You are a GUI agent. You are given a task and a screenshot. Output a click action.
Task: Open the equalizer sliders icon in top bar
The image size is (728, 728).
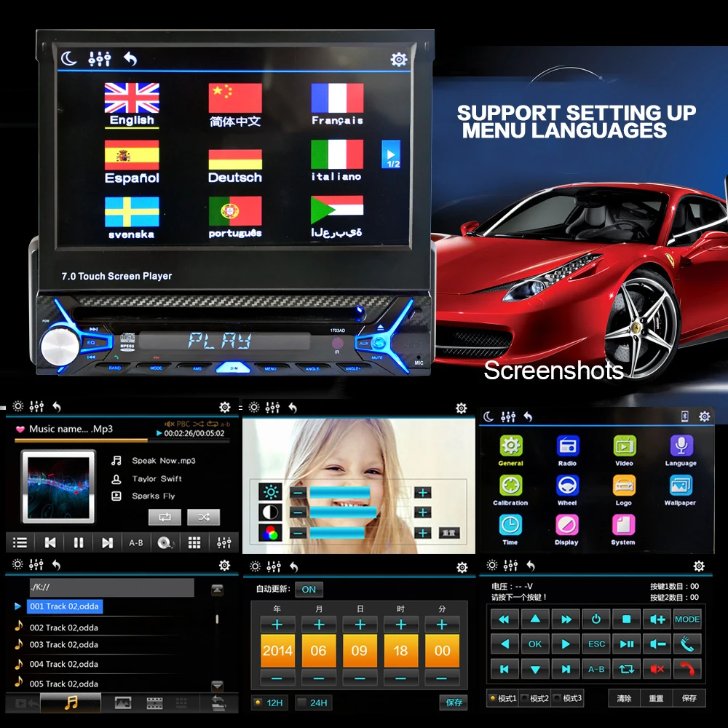point(100,59)
